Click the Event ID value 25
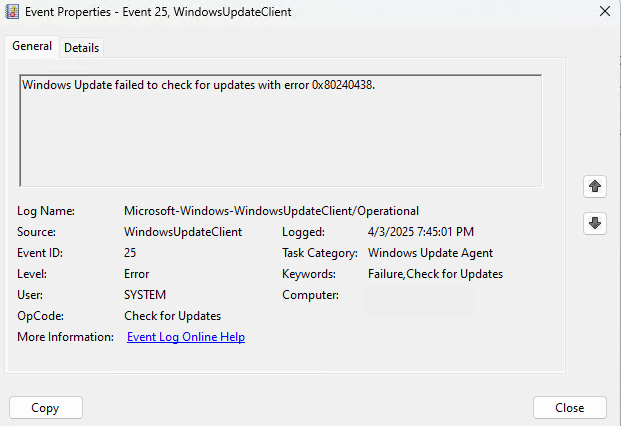621x426 pixels. pos(130,253)
